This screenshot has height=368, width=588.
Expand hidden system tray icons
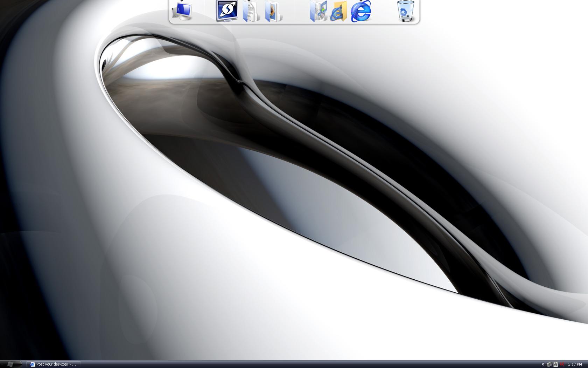543,364
